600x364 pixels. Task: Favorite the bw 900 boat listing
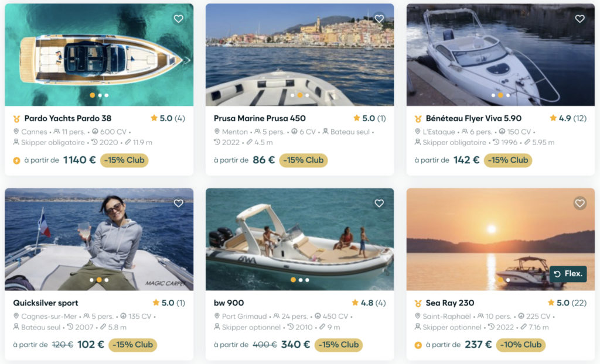(379, 203)
